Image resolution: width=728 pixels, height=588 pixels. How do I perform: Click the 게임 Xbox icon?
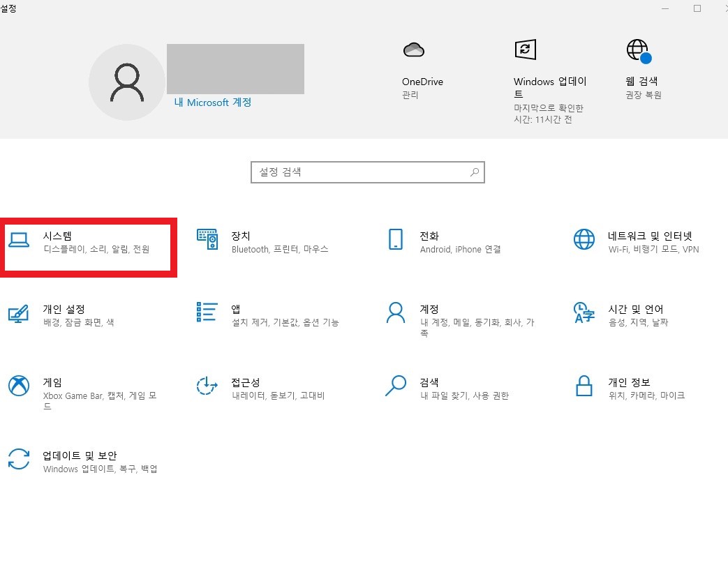point(19,386)
